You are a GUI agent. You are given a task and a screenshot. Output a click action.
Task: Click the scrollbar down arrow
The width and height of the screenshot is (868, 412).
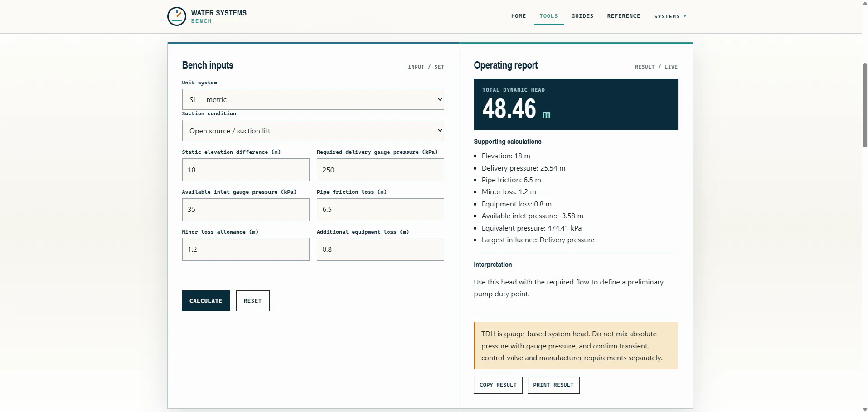(x=865, y=409)
